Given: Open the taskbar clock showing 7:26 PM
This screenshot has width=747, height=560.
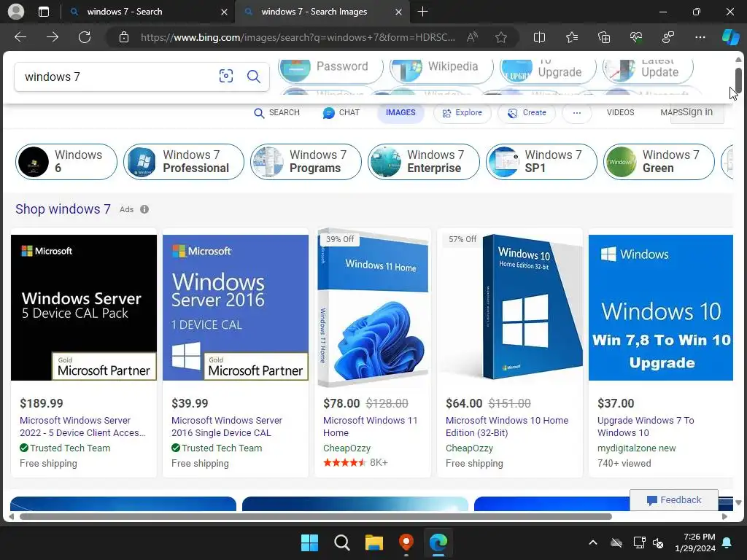Looking at the screenshot, I should 695,542.
